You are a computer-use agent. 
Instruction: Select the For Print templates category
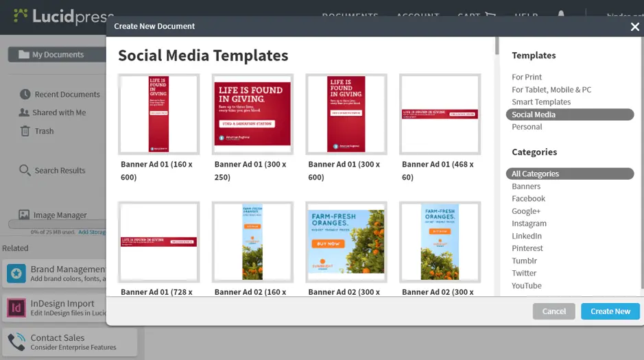coord(527,77)
